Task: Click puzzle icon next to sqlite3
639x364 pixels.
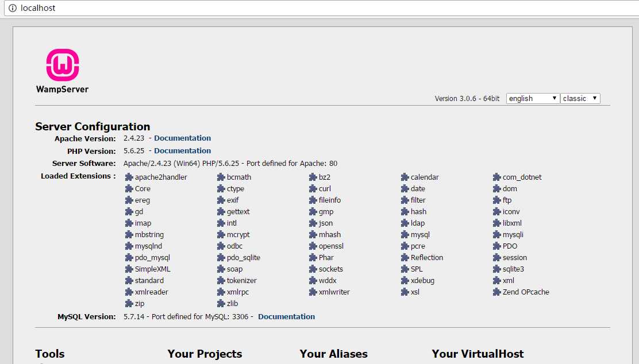Action: 496,269
